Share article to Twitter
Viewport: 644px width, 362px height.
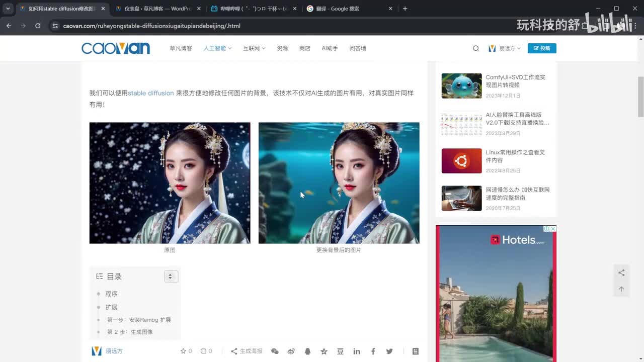(x=389, y=351)
